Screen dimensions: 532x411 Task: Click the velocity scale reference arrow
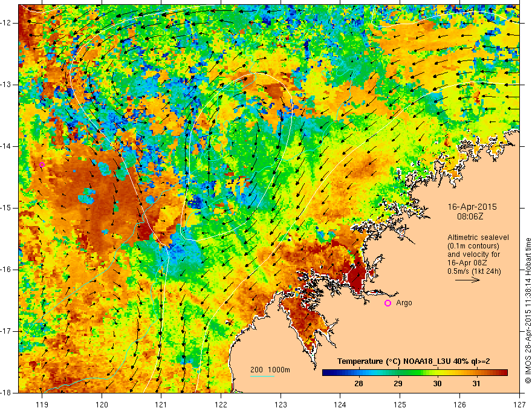click(x=467, y=280)
